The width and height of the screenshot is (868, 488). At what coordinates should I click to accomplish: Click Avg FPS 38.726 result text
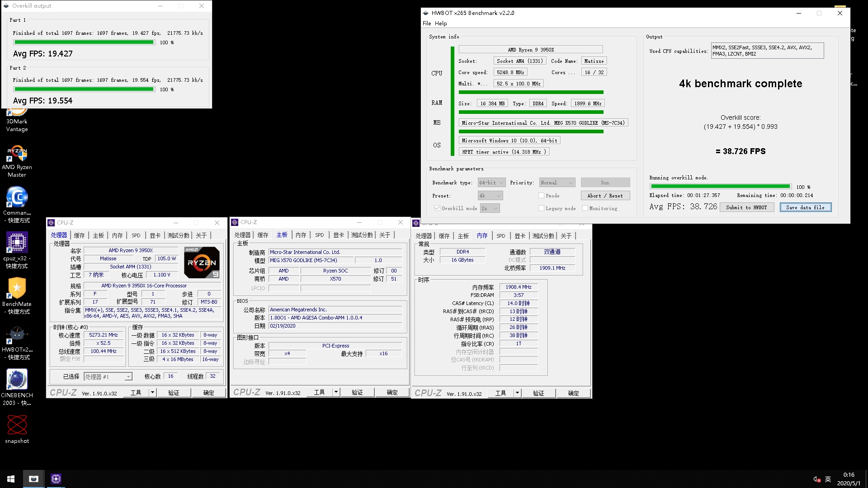pos(683,206)
